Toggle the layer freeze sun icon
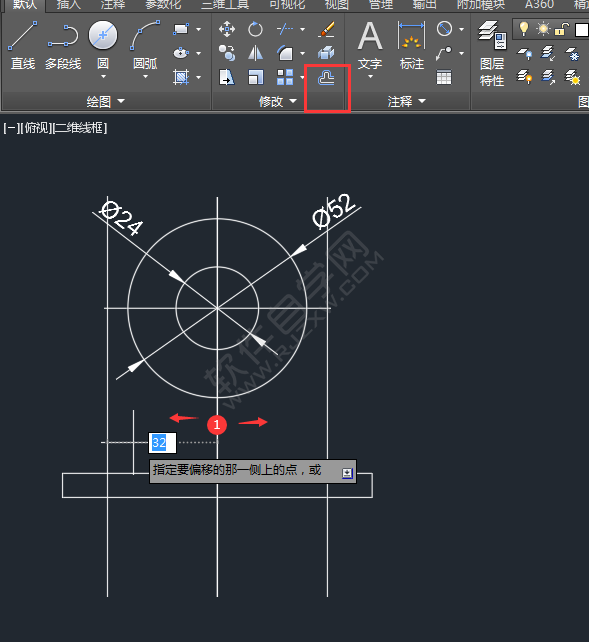This screenshot has width=589, height=642. [x=544, y=29]
